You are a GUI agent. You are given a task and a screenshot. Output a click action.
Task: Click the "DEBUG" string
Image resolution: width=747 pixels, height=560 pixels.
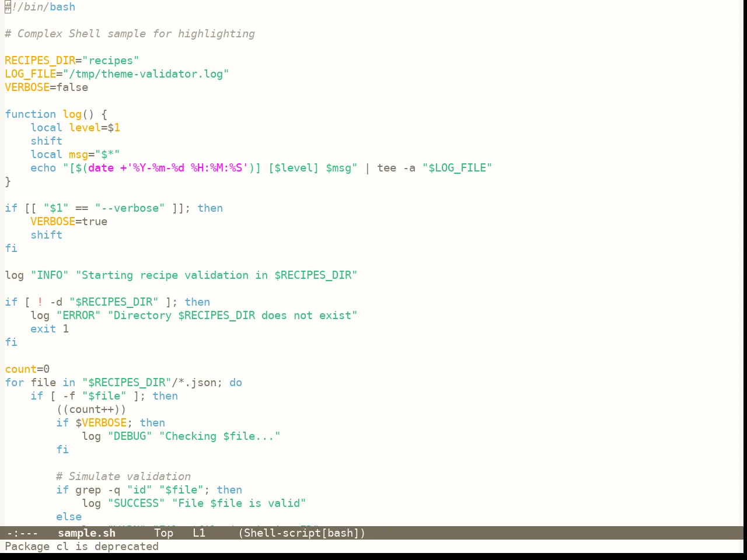point(130,436)
